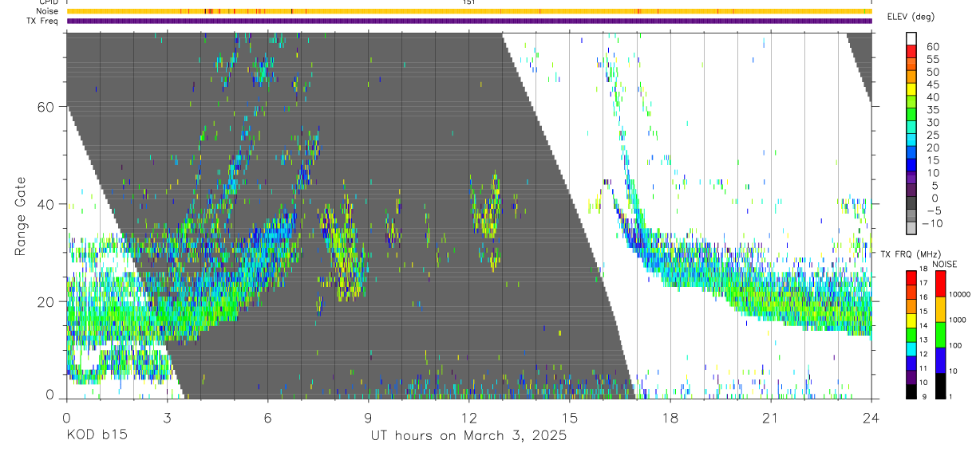This screenshot has width=980, height=452.
Task: Click the 40 tick on Range Gate axis
Action: coord(46,204)
